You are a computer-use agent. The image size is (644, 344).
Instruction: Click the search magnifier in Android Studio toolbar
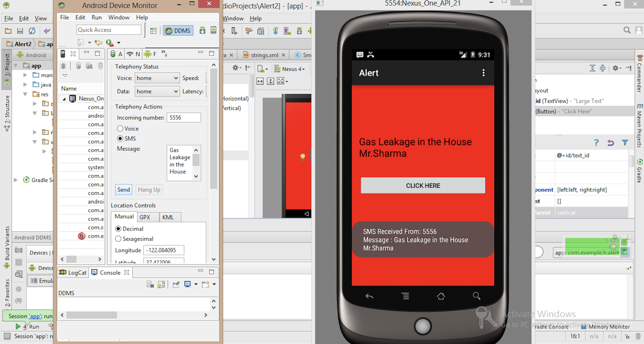coord(627,30)
